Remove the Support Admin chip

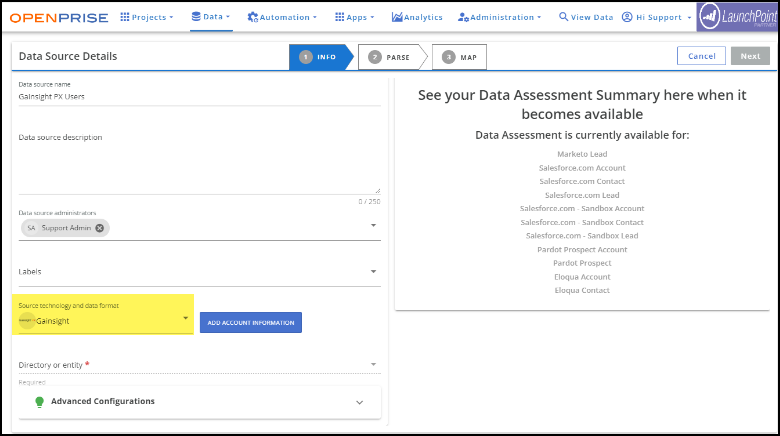[x=99, y=228]
